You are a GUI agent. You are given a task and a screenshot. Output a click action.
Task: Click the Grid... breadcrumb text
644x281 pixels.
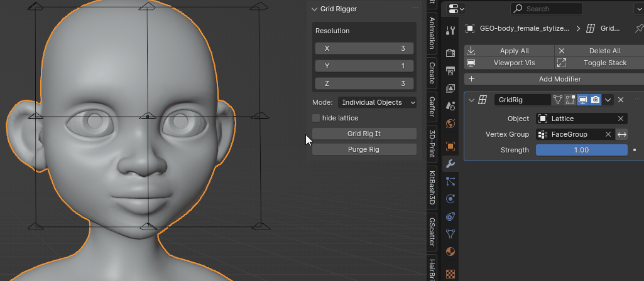(610, 28)
